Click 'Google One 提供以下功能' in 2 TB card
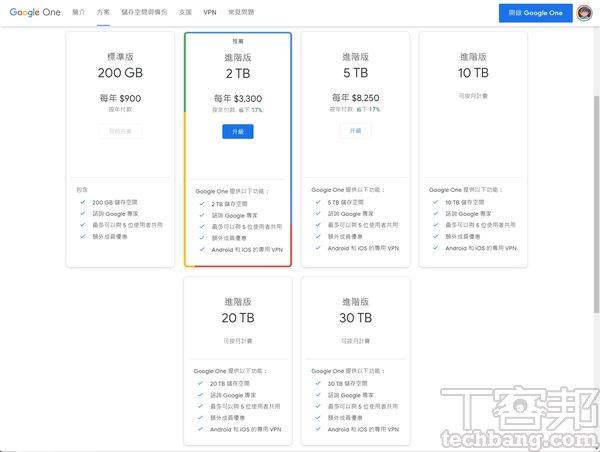The image size is (600, 452). [232, 191]
